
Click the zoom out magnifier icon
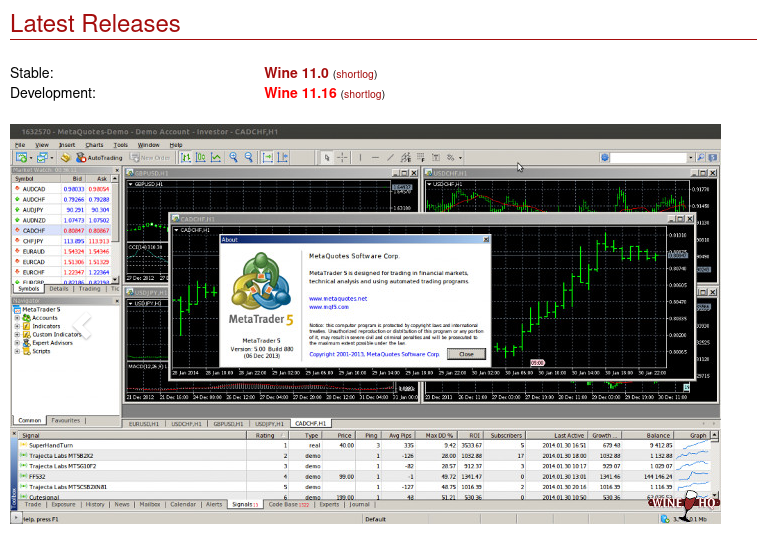tap(249, 157)
